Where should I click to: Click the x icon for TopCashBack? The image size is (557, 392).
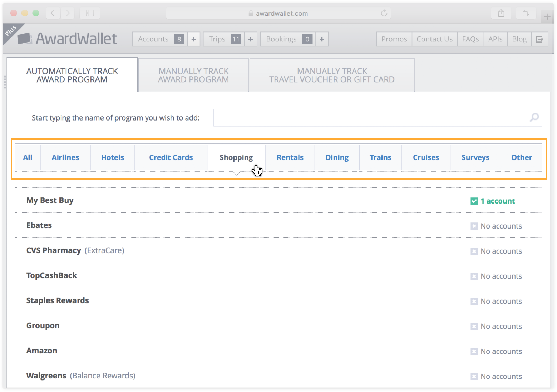coord(474,276)
